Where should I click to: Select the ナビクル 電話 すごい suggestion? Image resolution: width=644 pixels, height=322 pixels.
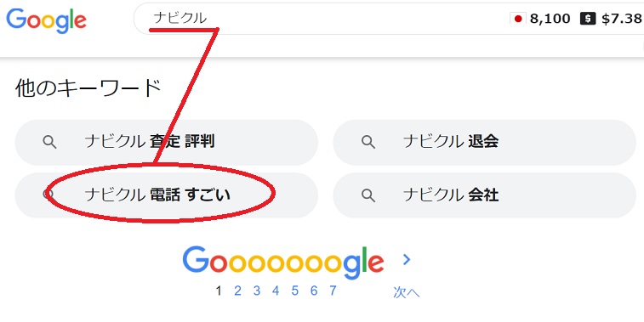pos(167,195)
